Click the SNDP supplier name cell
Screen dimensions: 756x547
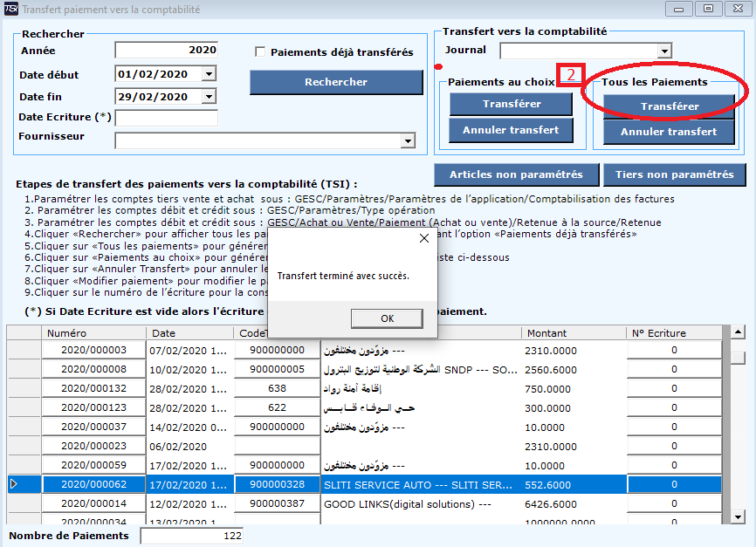(422, 370)
